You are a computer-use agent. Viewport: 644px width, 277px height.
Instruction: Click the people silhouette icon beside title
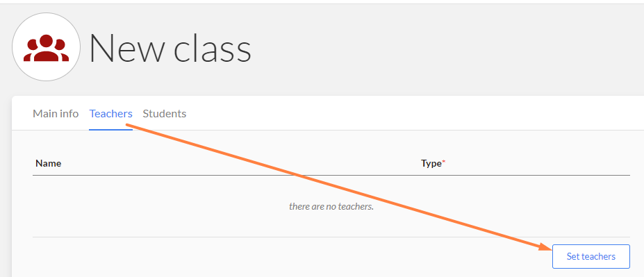(x=46, y=48)
